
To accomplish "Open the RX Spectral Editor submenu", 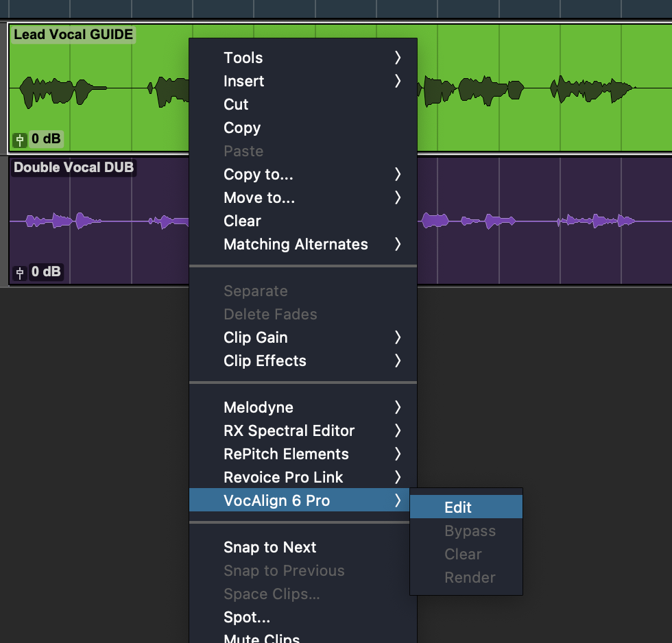I will (x=289, y=430).
